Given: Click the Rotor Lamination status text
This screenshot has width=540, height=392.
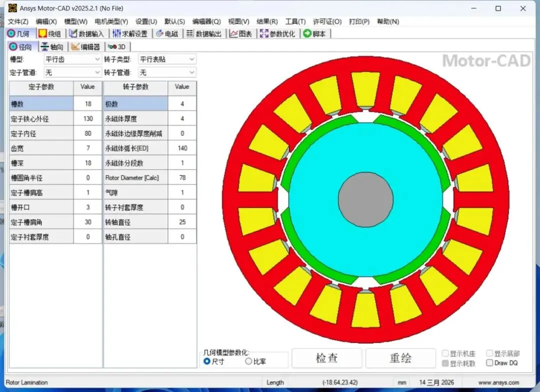Looking at the screenshot, I should click(x=26, y=382).
